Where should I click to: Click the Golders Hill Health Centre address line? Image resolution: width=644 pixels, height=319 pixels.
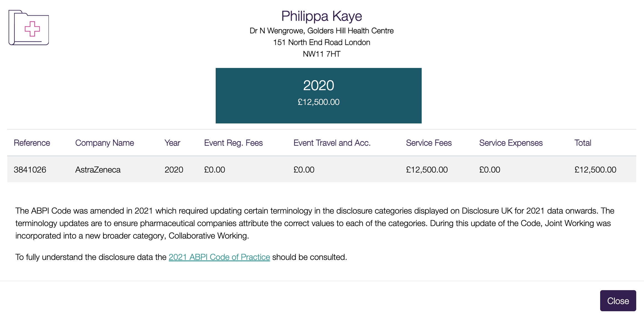(x=322, y=31)
